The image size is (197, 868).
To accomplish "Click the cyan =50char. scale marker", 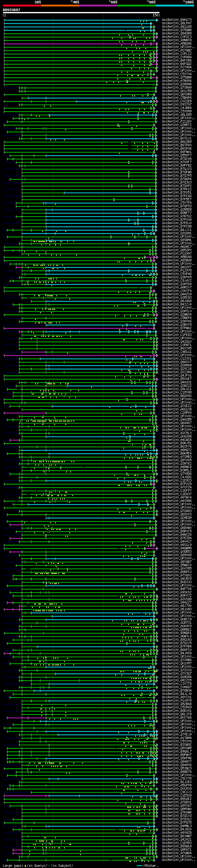I will [139, 865].
